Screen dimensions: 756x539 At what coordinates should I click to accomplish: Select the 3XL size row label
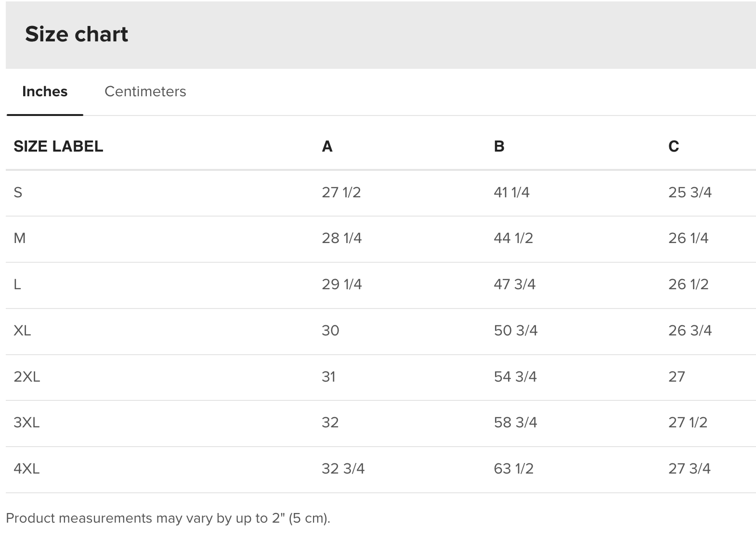pyautogui.click(x=26, y=423)
